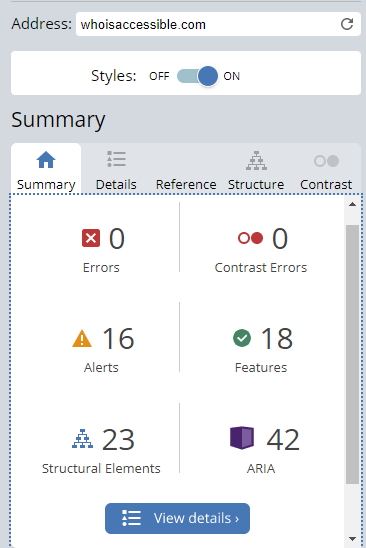
Task: Click the orange Alerts triangle icon
Action: click(82, 338)
